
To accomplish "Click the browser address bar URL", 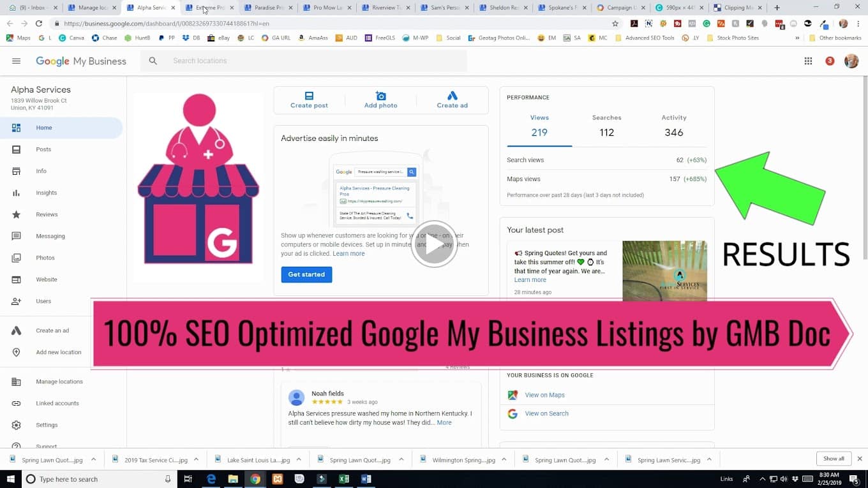I will 166,24.
